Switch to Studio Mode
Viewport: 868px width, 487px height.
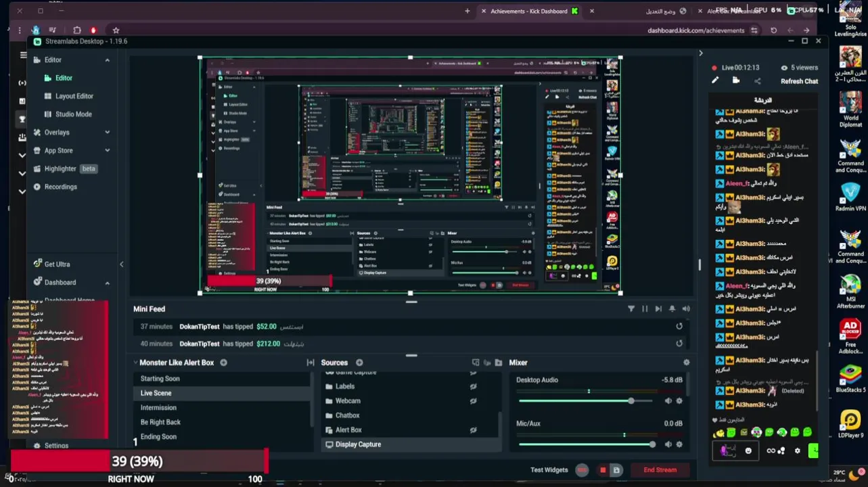74,114
